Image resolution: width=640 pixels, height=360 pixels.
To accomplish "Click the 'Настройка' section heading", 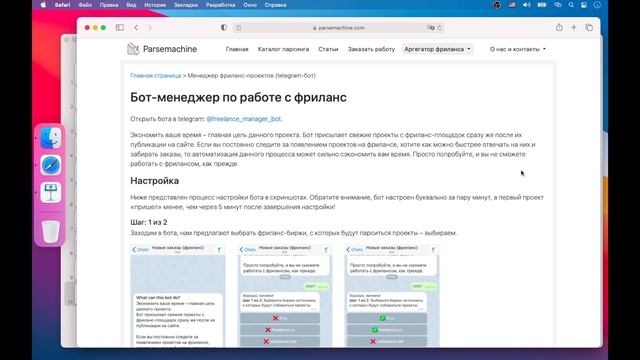I will point(155,181).
